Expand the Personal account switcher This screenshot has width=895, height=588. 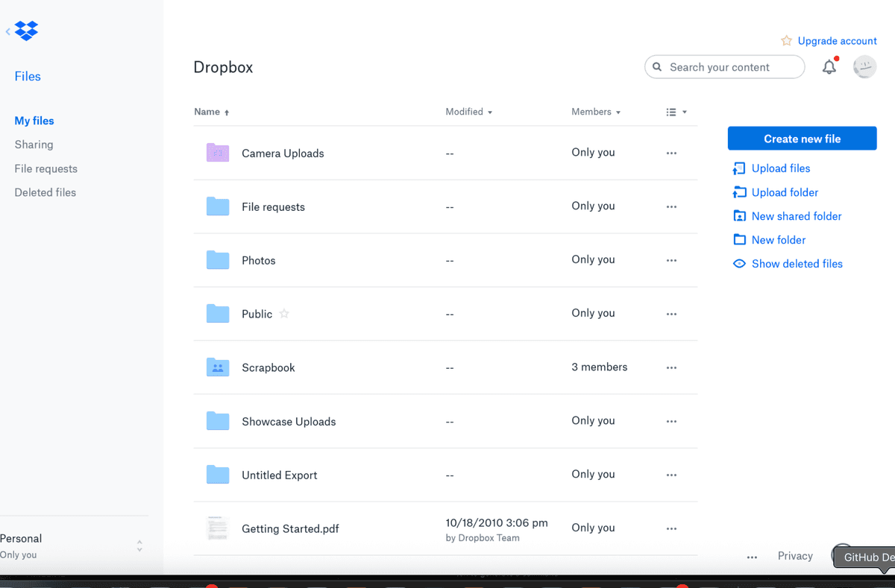(139, 546)
